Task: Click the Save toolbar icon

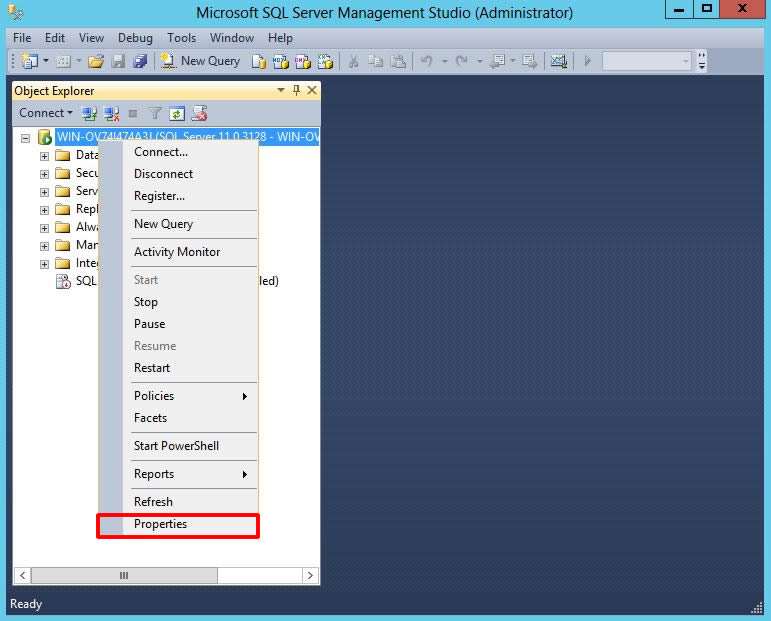Action: 118,61
